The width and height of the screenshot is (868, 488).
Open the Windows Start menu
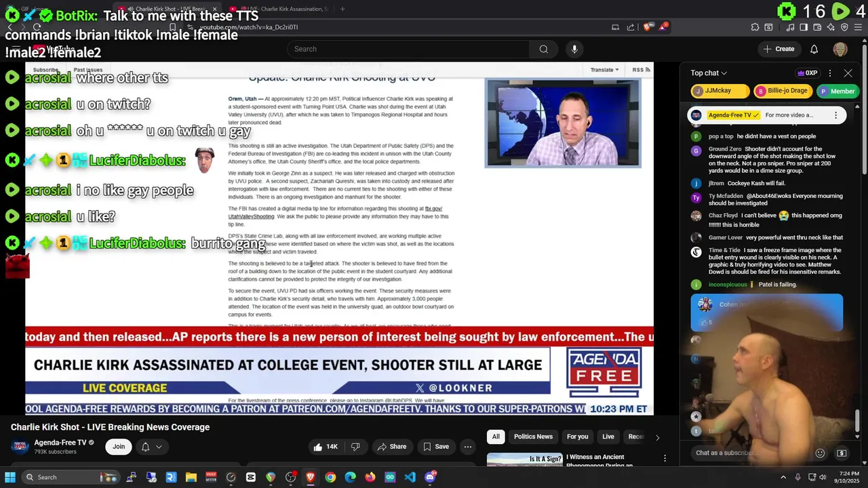[x=9, y=477]
